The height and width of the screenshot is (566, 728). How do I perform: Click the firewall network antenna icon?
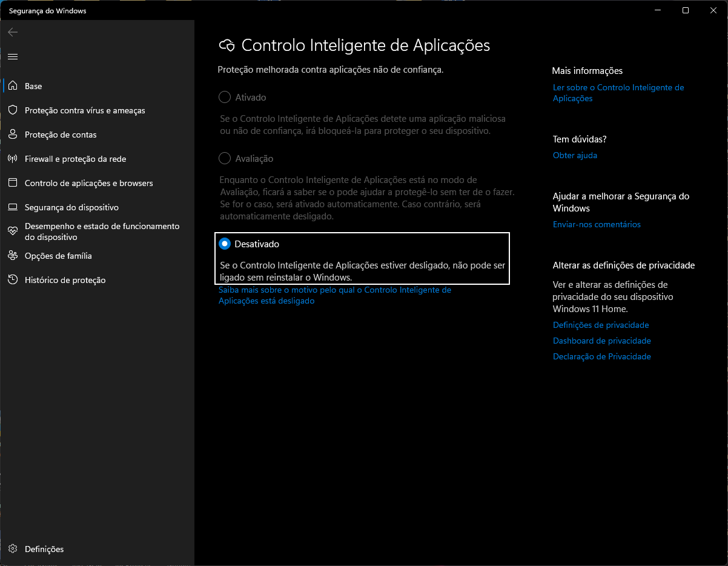coord(13,159)
